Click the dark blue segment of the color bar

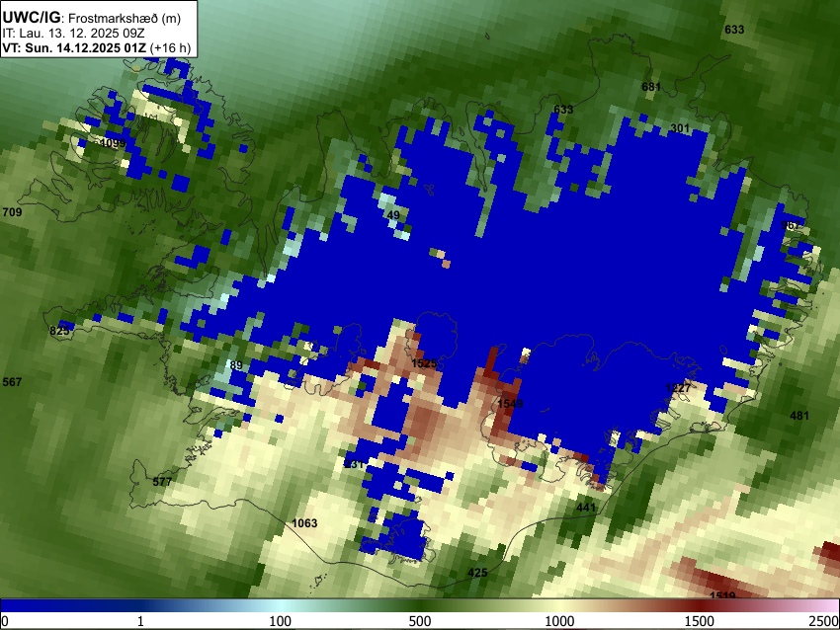pos(69,606)
